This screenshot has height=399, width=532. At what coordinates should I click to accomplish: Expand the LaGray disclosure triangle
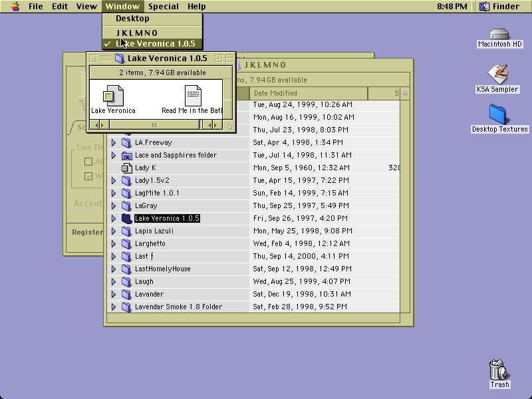(114, 205)
